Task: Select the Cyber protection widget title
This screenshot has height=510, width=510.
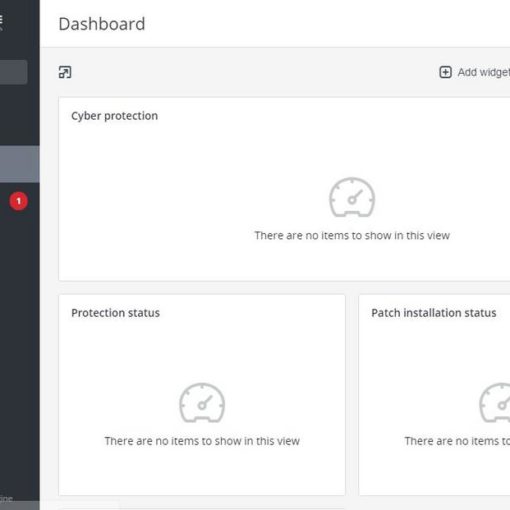Action: 114,116
